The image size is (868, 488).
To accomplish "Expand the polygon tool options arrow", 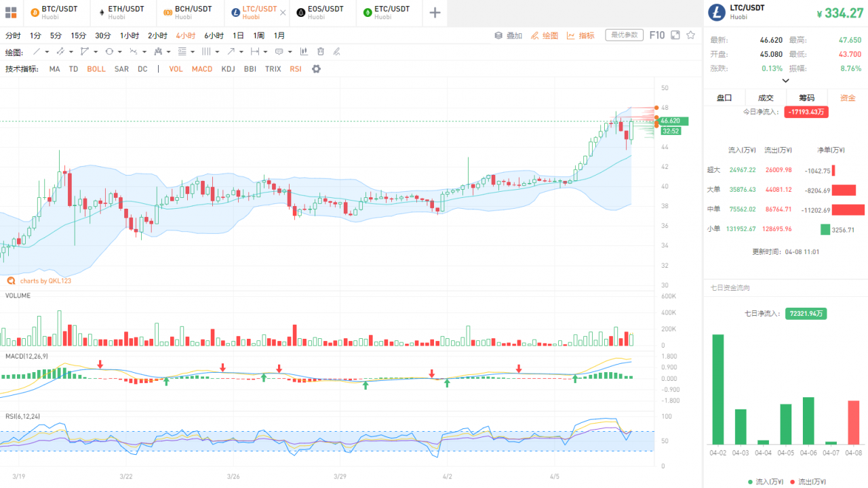I will 96,52.
